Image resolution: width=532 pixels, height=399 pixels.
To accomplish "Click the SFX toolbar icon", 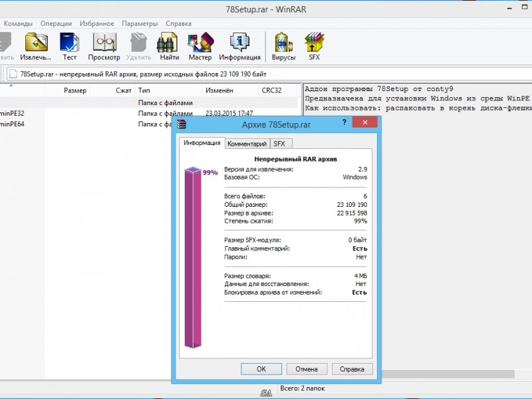I will pos(314,47).
